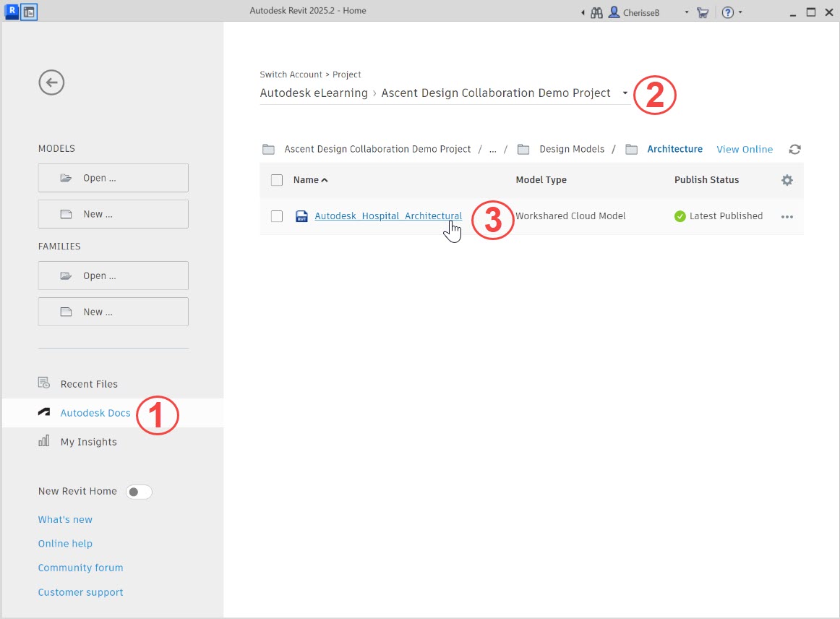Screen dimensions: 840x619
Task: Click the CherisseB user account icon
Action: click(614, 12)
